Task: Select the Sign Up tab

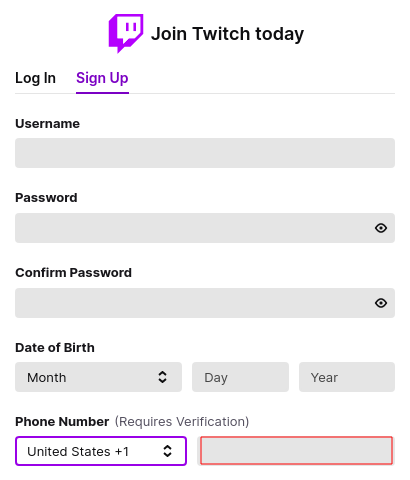Action: pyautogui.click(x=102, y=78)
